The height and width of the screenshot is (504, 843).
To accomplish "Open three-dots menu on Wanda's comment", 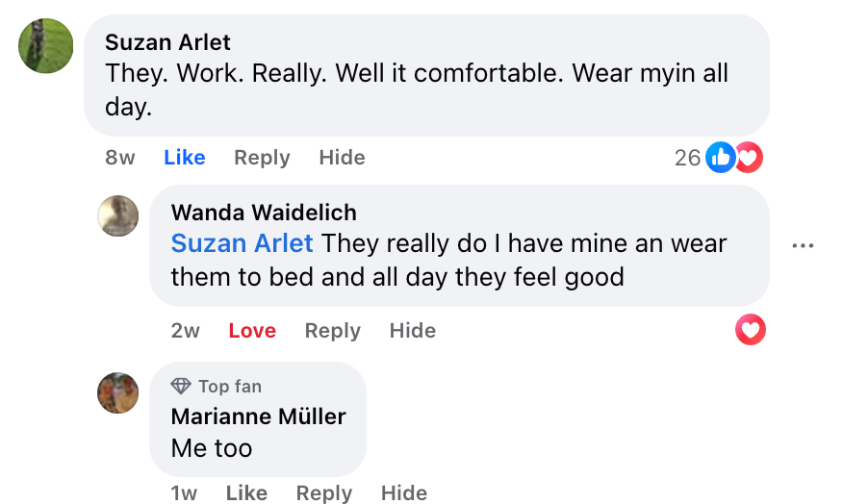I will pyautogui.click(x=803, y=245).
